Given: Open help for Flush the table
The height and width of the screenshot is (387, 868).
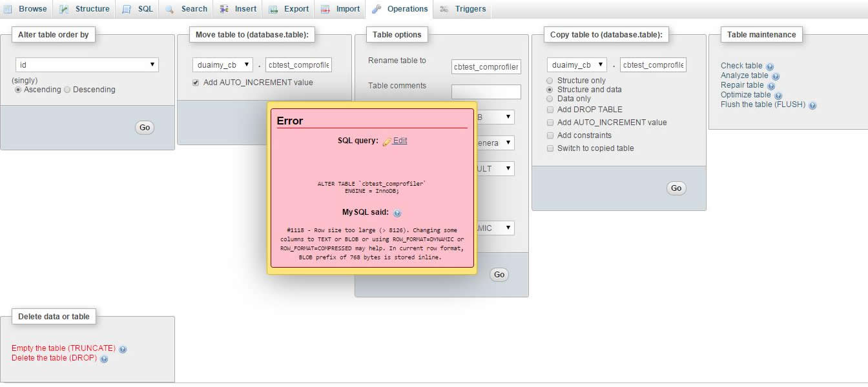Looking at the screenshot, I should click(x=812, y=105).
